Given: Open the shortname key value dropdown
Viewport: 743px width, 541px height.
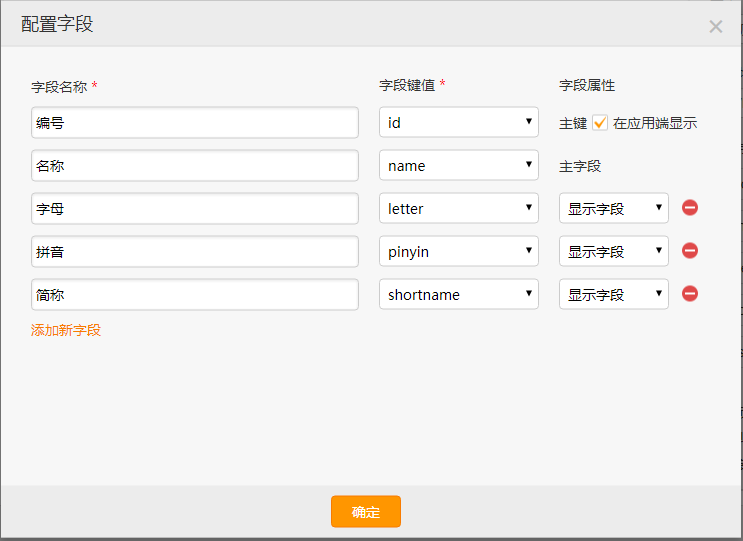Looking at the screenshot, I should pos(459,294).
